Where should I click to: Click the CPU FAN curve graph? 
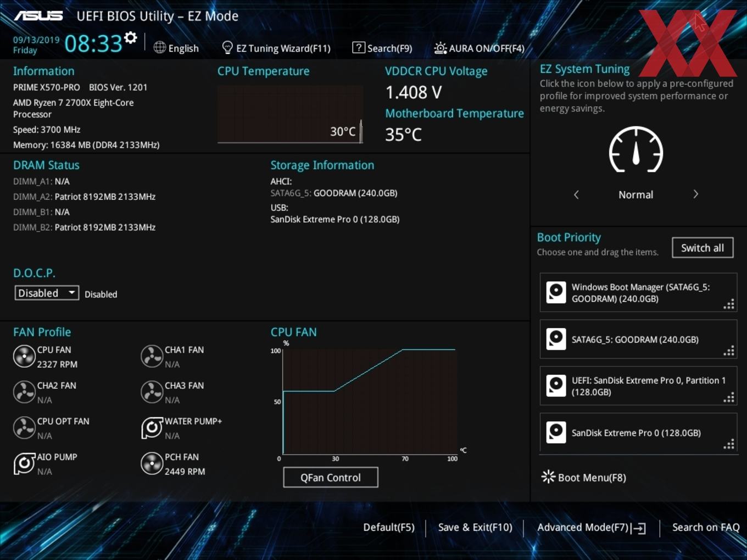[369, 401]
